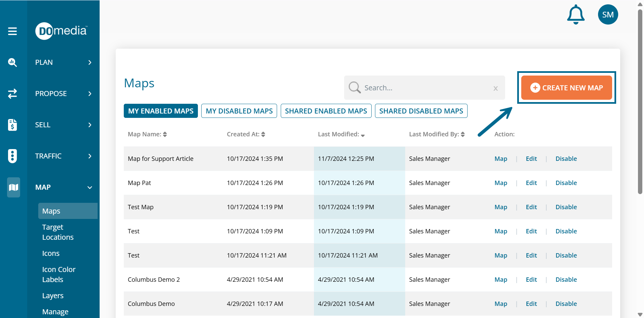This screenshot has width=644, height=318.
Task: Click the Plan magnifier chart icon
Action: pos(12,62)
